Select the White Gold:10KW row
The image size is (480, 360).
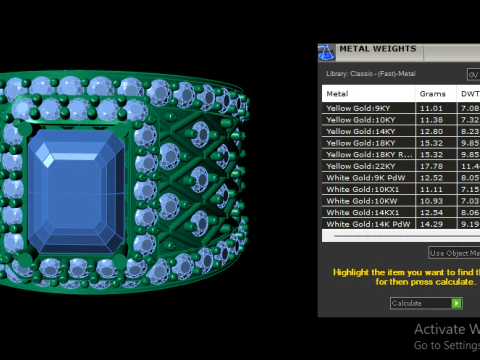(401, 201)
